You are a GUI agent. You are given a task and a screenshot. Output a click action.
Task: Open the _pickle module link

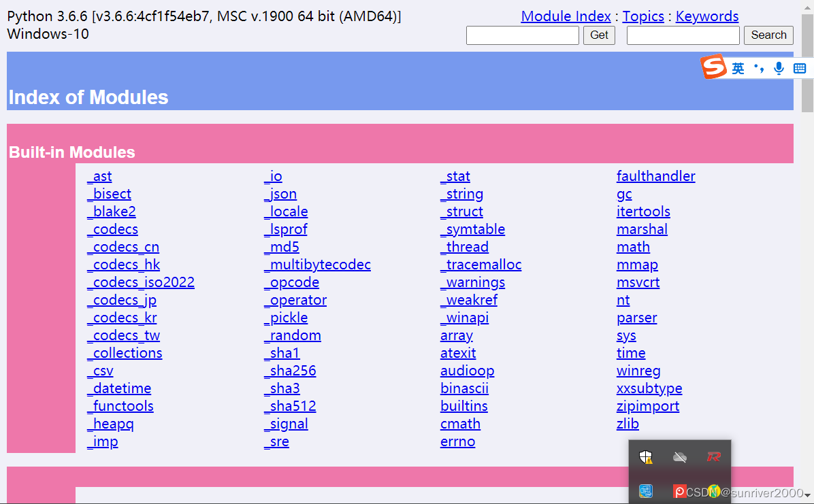(286, 318)
